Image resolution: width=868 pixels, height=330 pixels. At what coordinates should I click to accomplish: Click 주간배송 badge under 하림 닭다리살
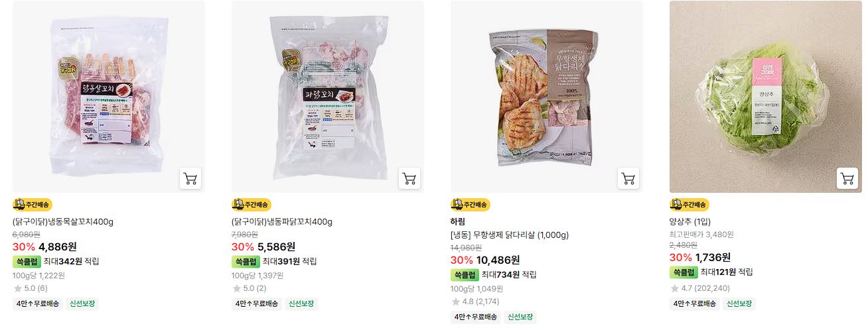pyautogui.click(x=470, y=205)
